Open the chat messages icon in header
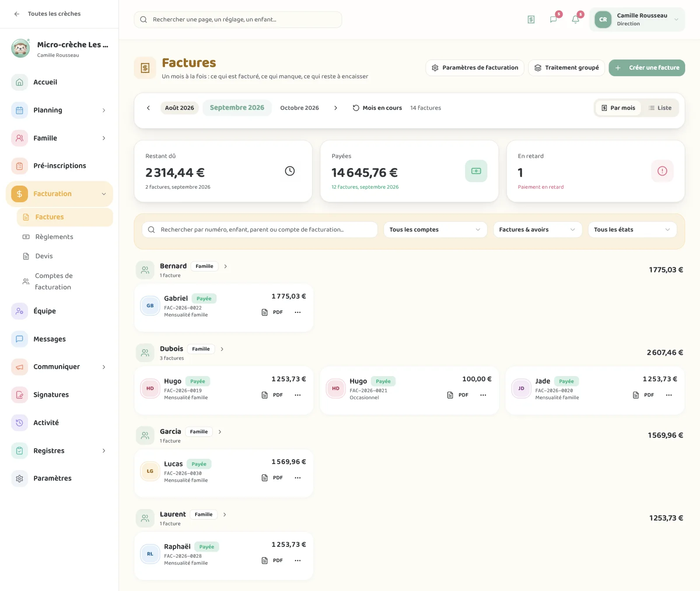 tap(553, 19)
